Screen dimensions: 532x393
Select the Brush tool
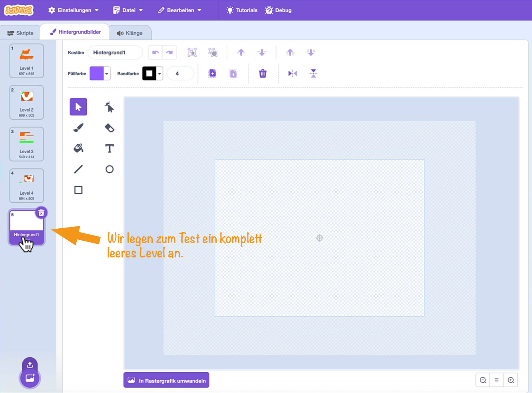pos(78,128)
